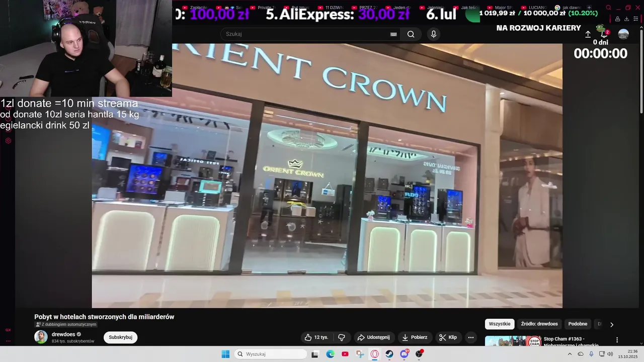Screen dimensions: 644x362
Task: Click Klip to create a clip
Action: click(448, 337)
